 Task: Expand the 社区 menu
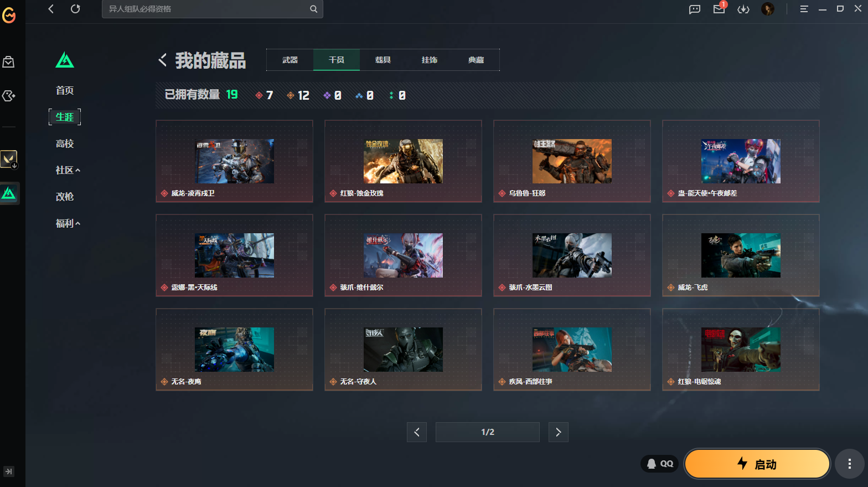click(x=68, y=170)
